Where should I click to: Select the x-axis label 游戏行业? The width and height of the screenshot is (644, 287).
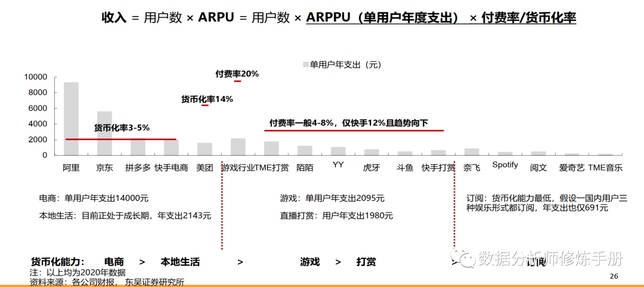(x=238, y=168)
